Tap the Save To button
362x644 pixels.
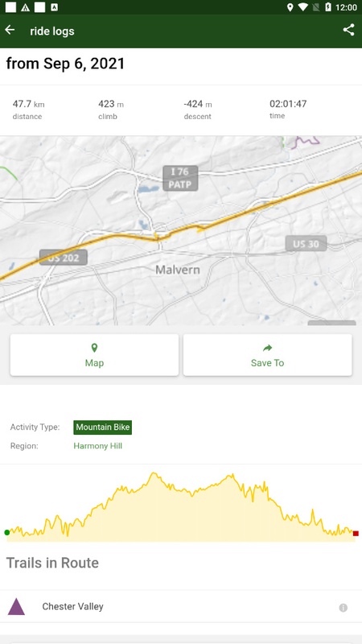pos(268,355)
